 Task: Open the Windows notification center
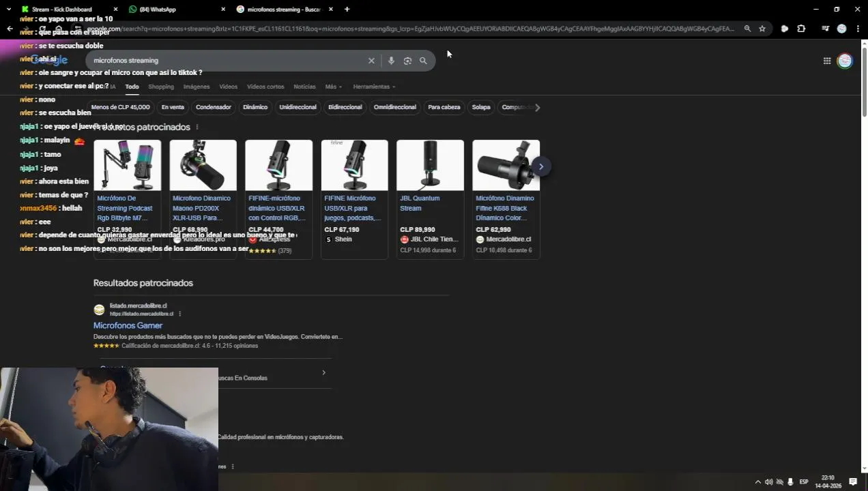[x=853, y=482]
